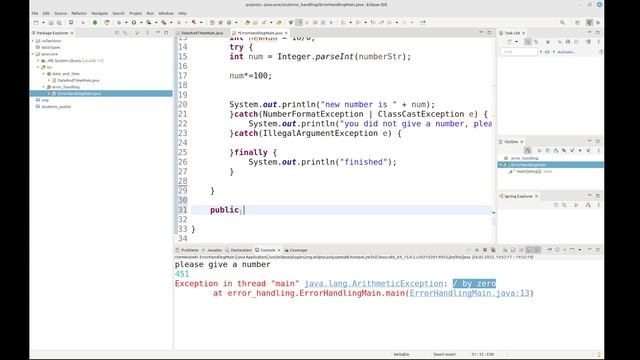Screen dimensions: 640x360
Task: Switch to the Coverage tab
Action: coord(298,250)
